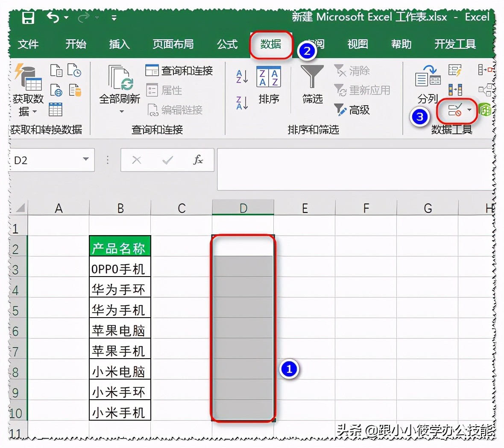Open the 高级 advanced filter
Image resolution: width=504 pixels, height=448 pixels.
tap(352, 110)
